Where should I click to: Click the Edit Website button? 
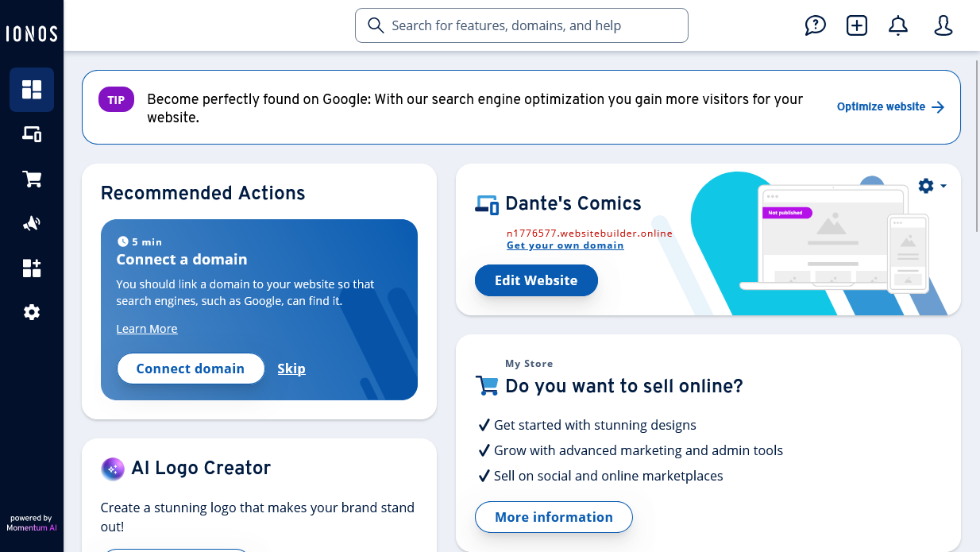[x=536, y=280]
